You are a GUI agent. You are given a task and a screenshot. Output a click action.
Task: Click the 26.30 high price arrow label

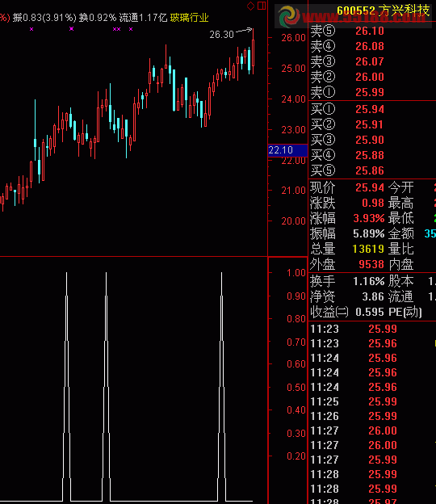pyautogui.click(x=230, y=33)
